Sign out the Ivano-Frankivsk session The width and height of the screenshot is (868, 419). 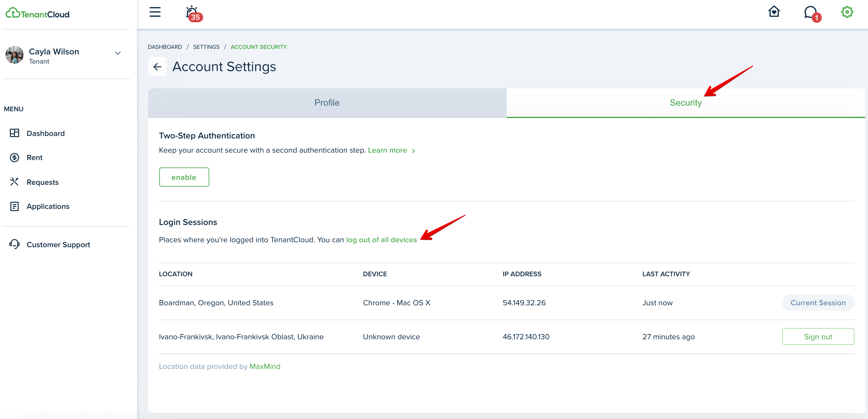tap(818, 336)
